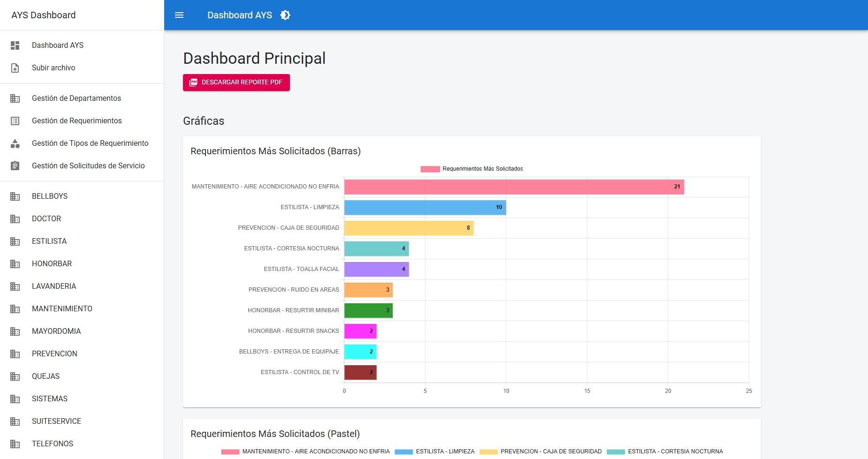The width and height of the screenshot is (868, 459).
Task: Open the MANTENIMIENTO department
Action: coord(62,309)
